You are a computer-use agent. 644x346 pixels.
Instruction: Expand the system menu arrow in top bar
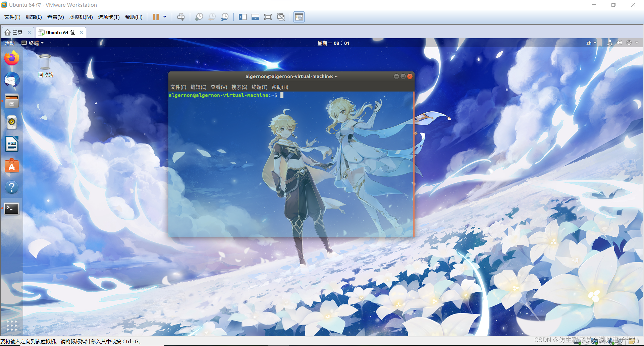637,43
